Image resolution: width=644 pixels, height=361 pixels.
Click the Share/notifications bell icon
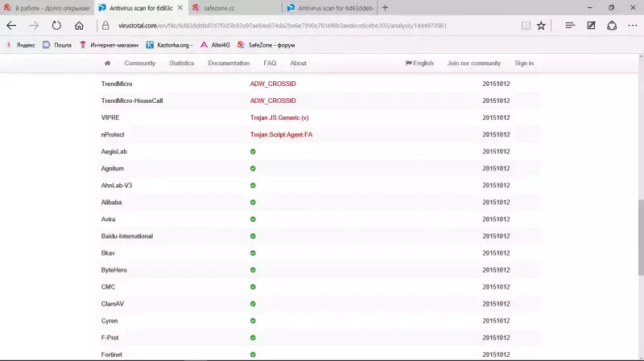pos(612,26)
